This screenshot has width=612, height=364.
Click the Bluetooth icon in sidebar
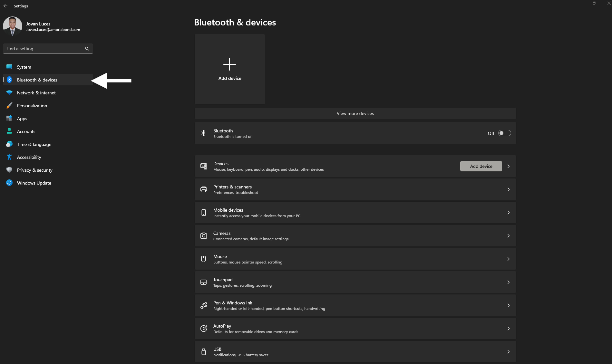point(9,80)
